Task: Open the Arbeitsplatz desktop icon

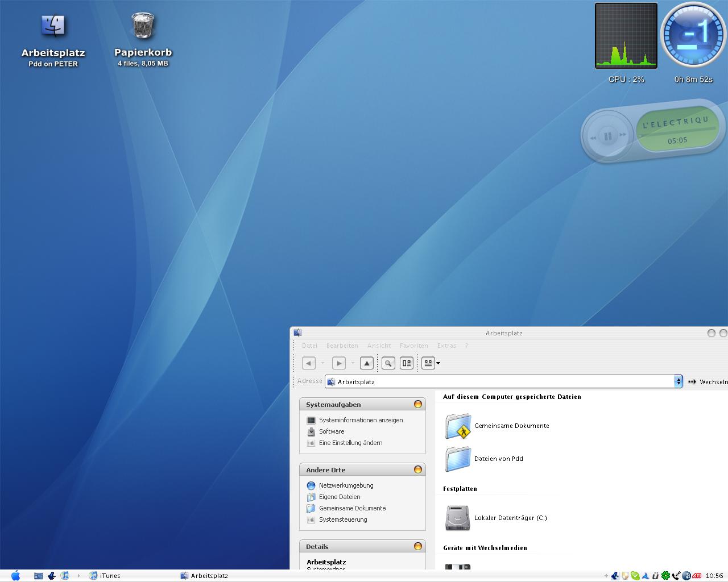Action: click(x=53, y=26)
